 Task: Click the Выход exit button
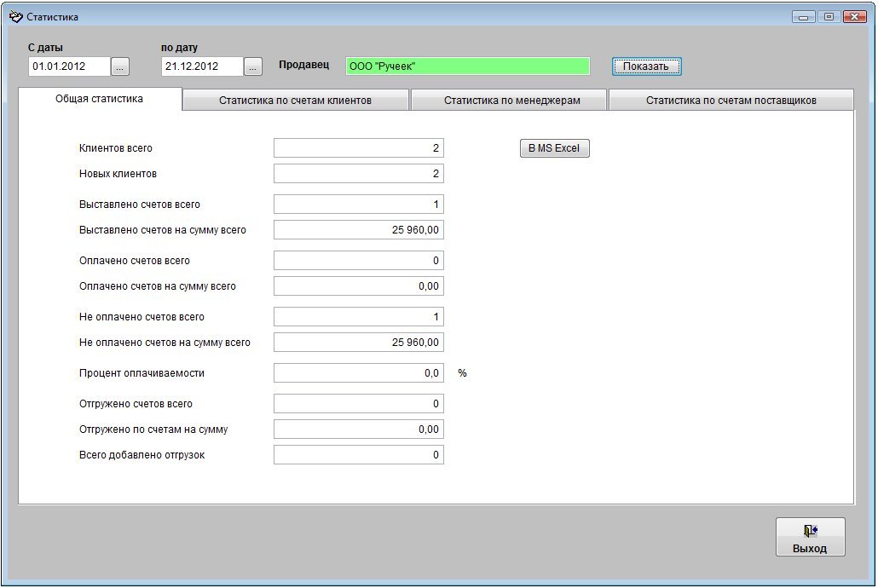coord(810,537)
